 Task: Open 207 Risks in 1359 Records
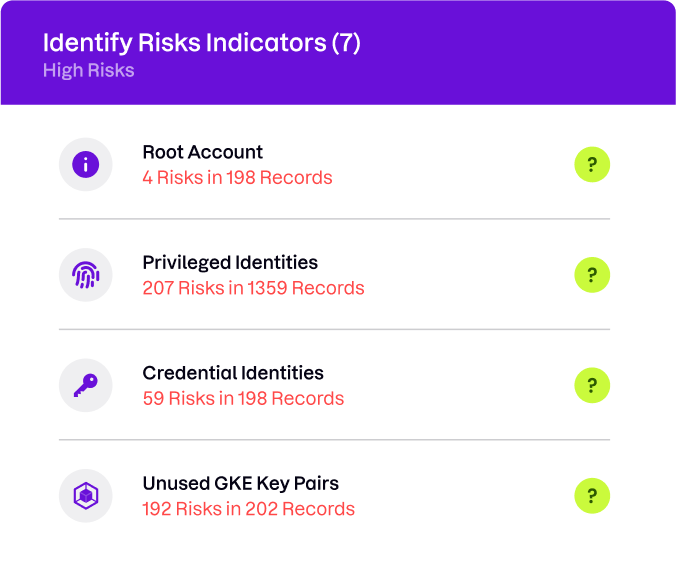[254, 288]
